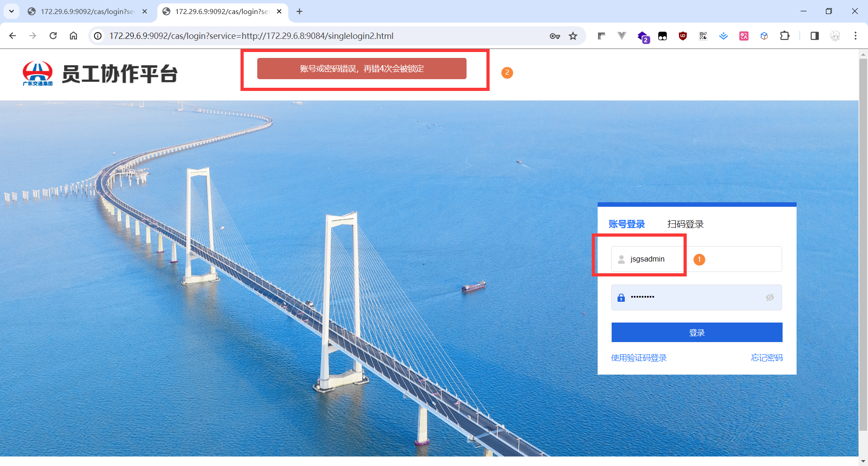Close the active second browser tab
The image size is (868, 466).
point(279,11)
